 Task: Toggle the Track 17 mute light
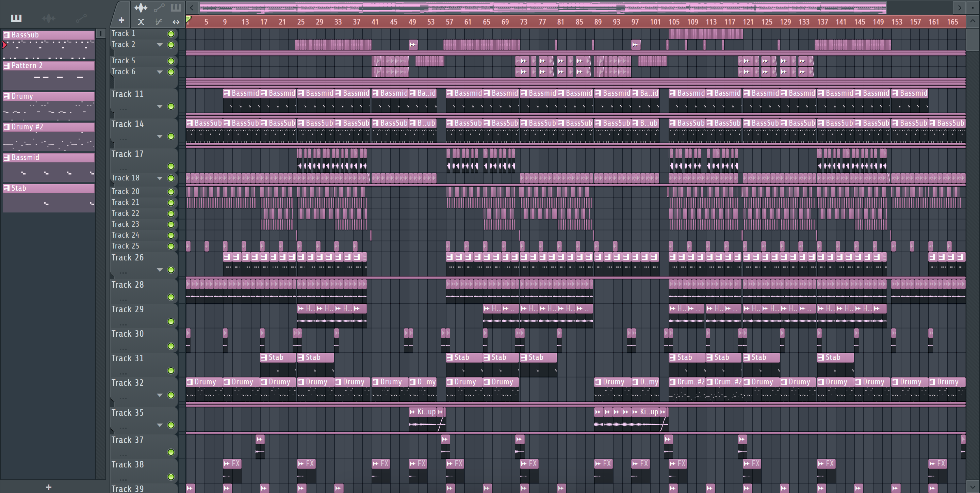coord(171,166)
